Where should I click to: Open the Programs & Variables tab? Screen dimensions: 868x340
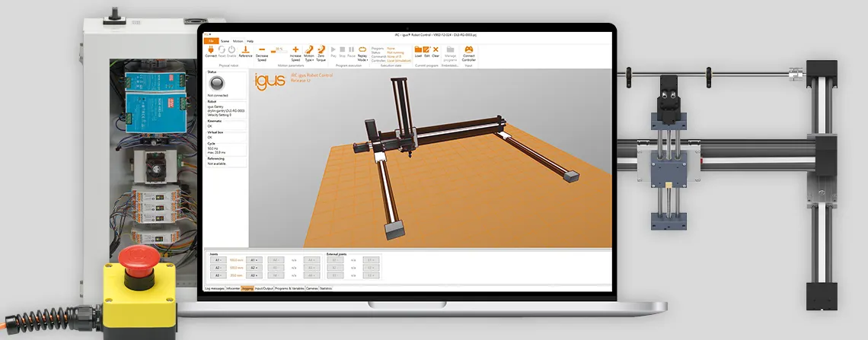(289, 288)
